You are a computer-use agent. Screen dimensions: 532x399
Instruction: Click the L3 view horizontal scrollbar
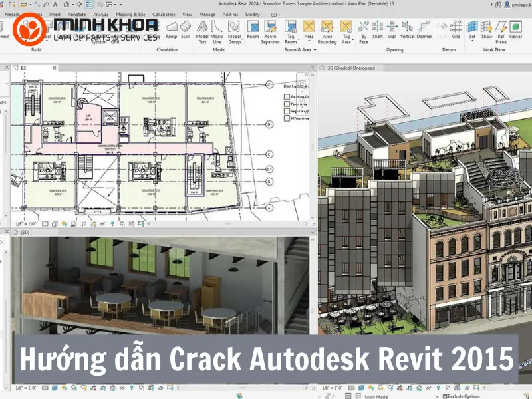(227, 224)
